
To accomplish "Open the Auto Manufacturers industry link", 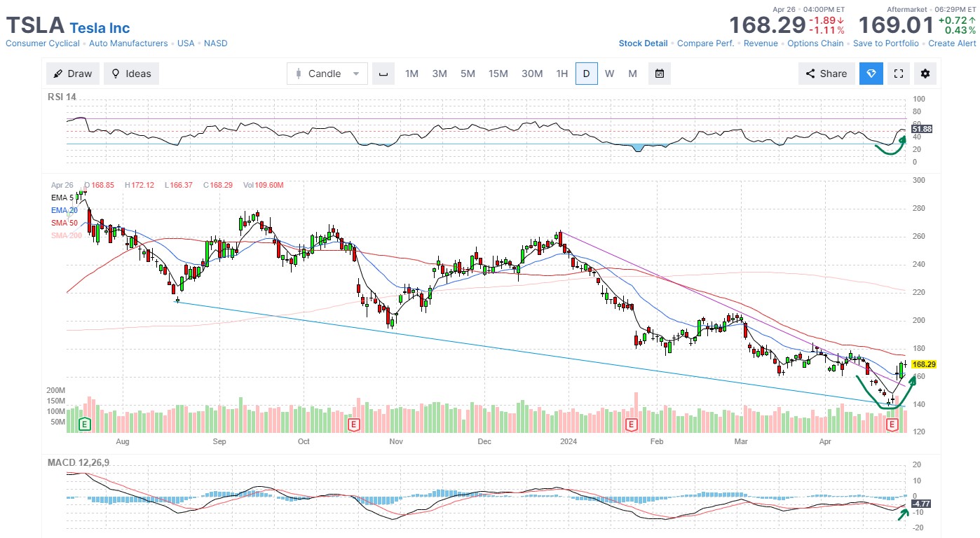I will click(129, 43).
